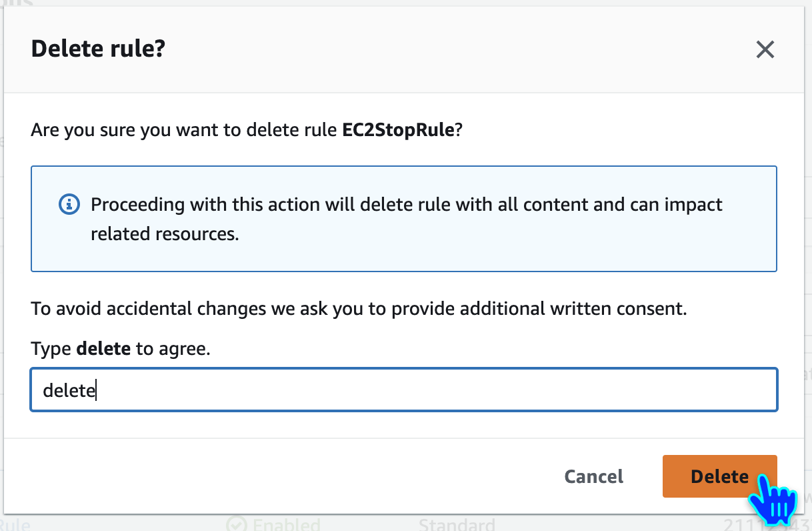Confirm with the orange Delete button

(719, 476)
